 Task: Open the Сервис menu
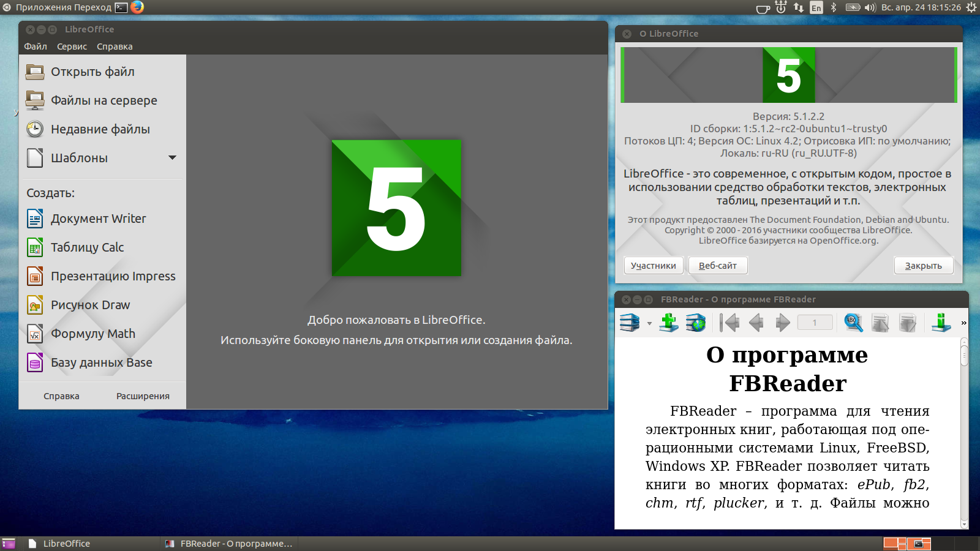[x=72, y=47]
